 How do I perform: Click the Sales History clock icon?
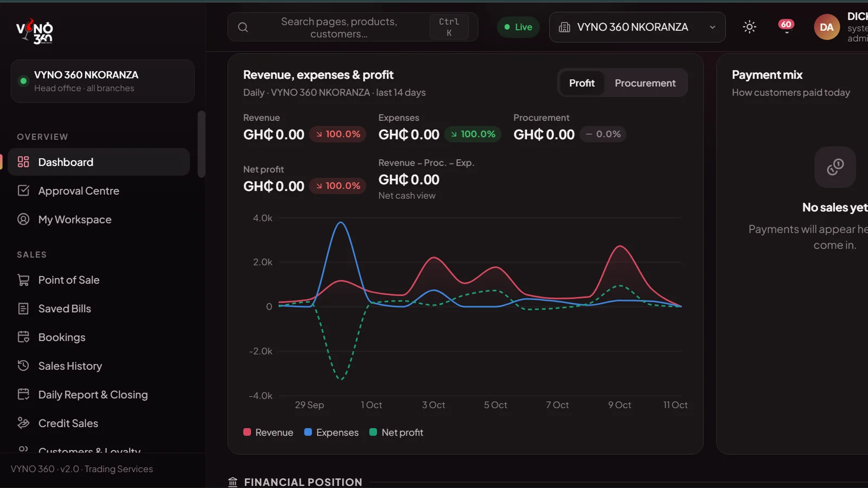click(x=23, y=365)
